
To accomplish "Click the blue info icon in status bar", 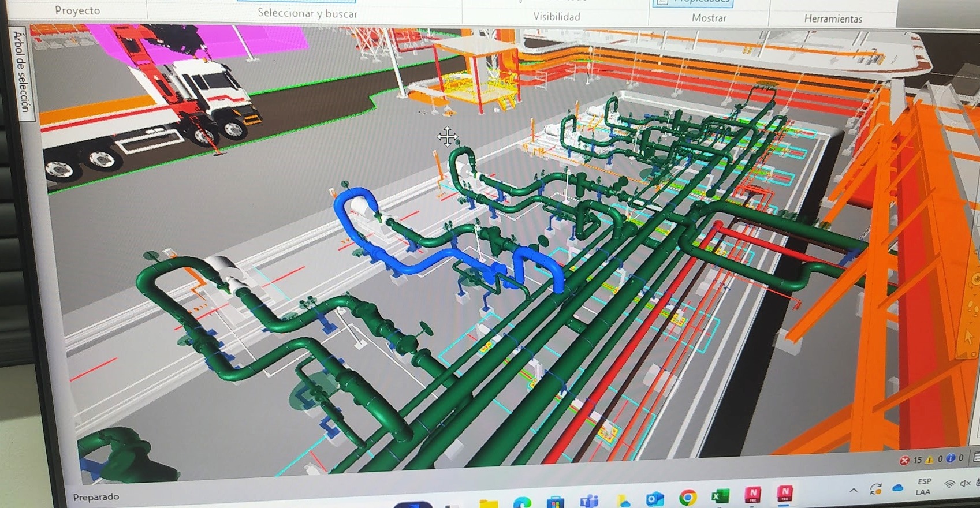I will [x=950, y=459].
